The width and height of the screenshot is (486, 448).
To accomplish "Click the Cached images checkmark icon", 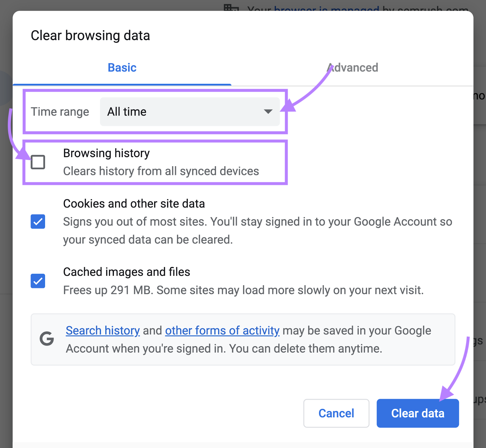I will [38, 281].
